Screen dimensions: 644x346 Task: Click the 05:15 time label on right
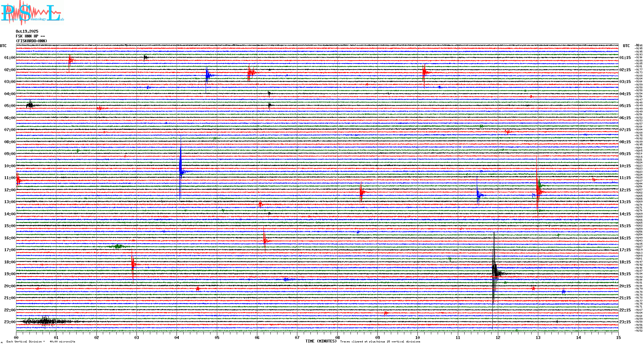coord(625,106)
